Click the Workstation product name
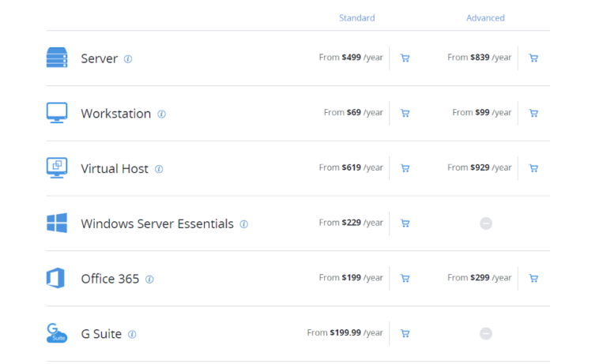The image size is (607, 364). (x=115, y=114)
